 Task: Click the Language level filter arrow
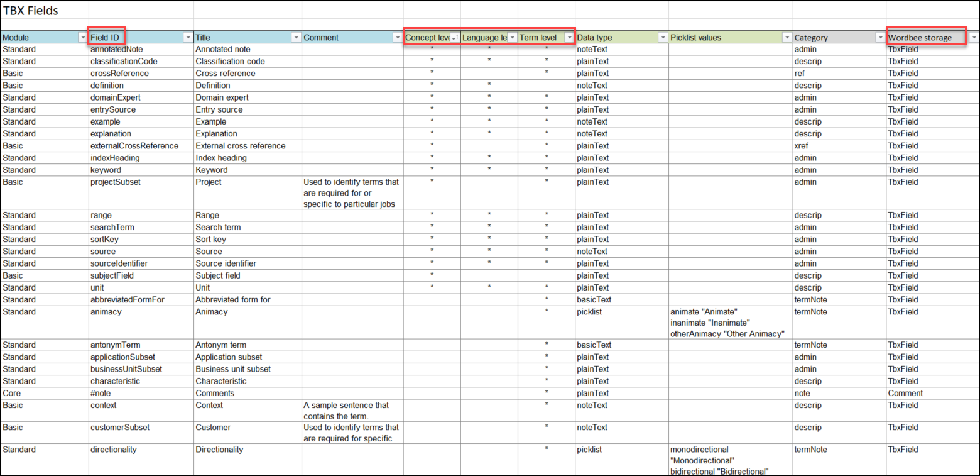(x=512, y=38)
